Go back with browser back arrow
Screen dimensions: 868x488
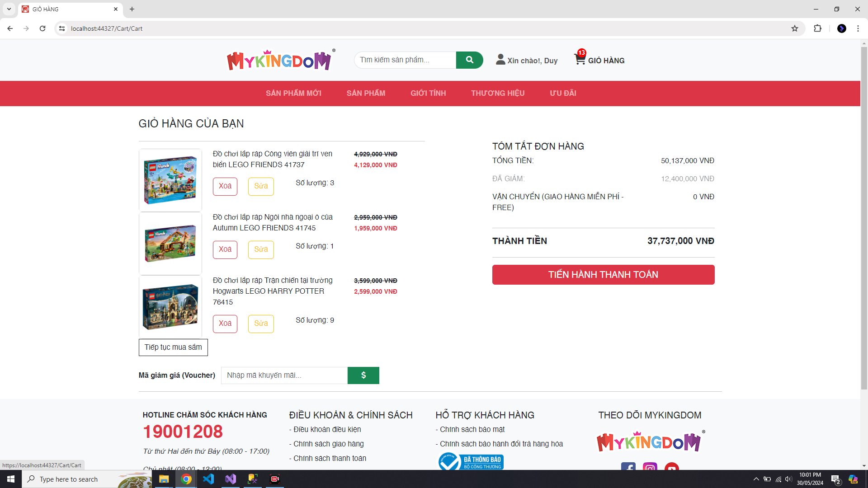(10, 28)
